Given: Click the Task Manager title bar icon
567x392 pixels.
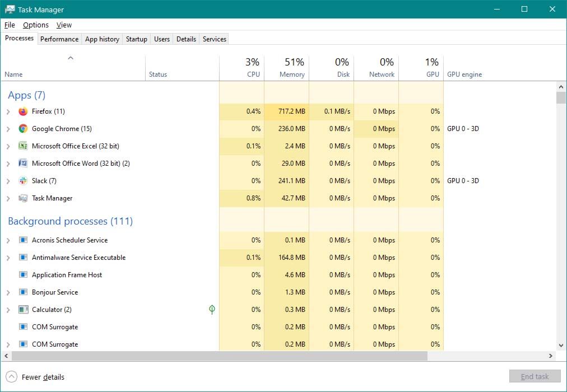Looking at the screenshot, I should coord(10,10).
